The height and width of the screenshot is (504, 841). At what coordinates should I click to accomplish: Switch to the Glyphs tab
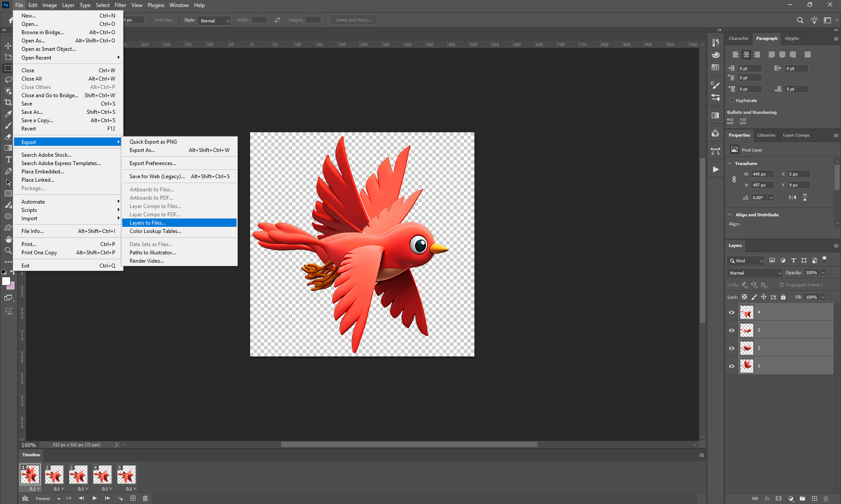792,39
